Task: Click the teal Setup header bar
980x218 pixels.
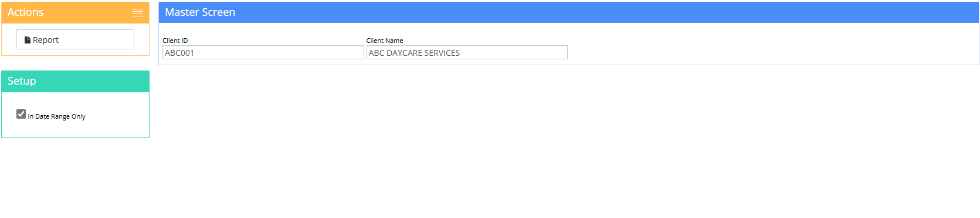Action: point(75,81)
